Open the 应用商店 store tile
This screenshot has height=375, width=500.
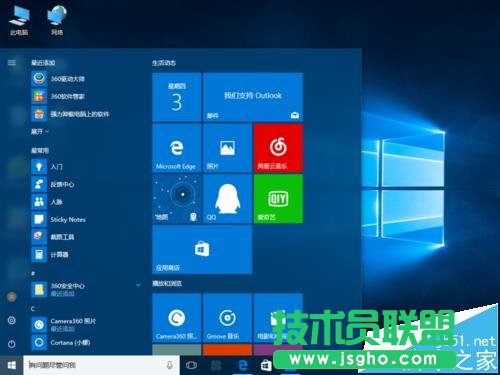[x=202, y=249]
